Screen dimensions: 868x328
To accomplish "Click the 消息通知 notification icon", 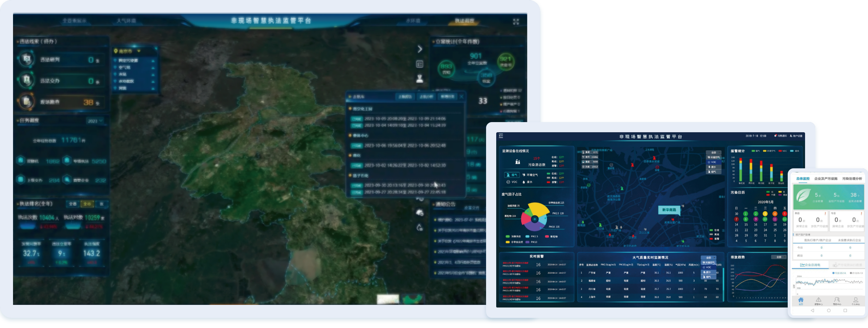I will coord(780,136).
